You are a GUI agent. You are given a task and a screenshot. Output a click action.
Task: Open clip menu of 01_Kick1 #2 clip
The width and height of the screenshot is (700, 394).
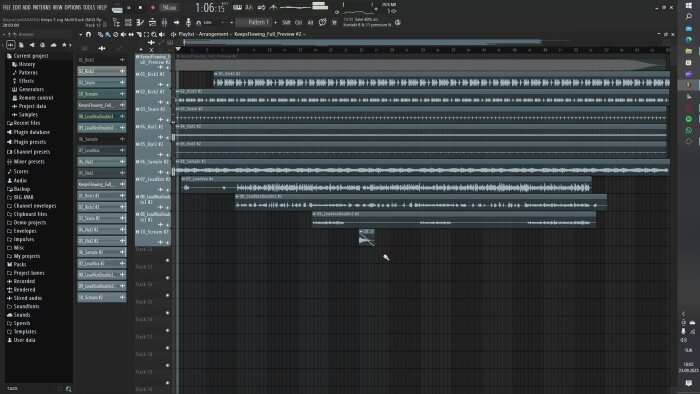216,74
